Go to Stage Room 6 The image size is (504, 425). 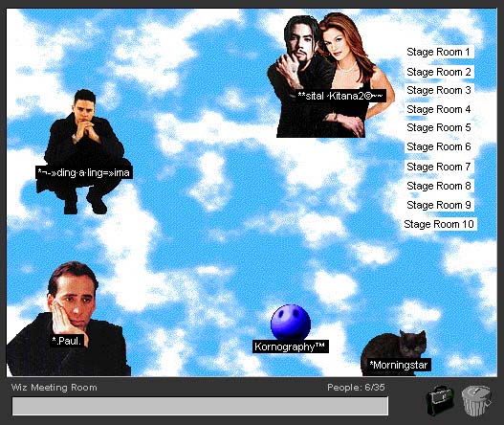(439, 146)
